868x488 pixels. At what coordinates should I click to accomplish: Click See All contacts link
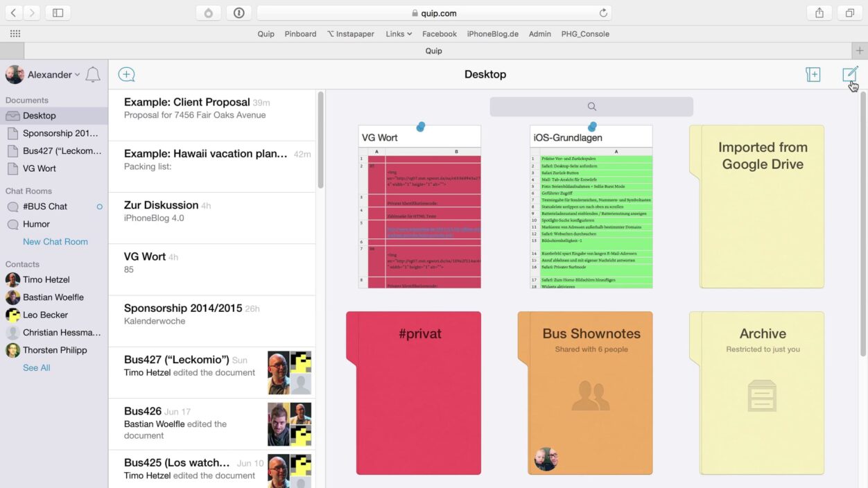(37, 367)
